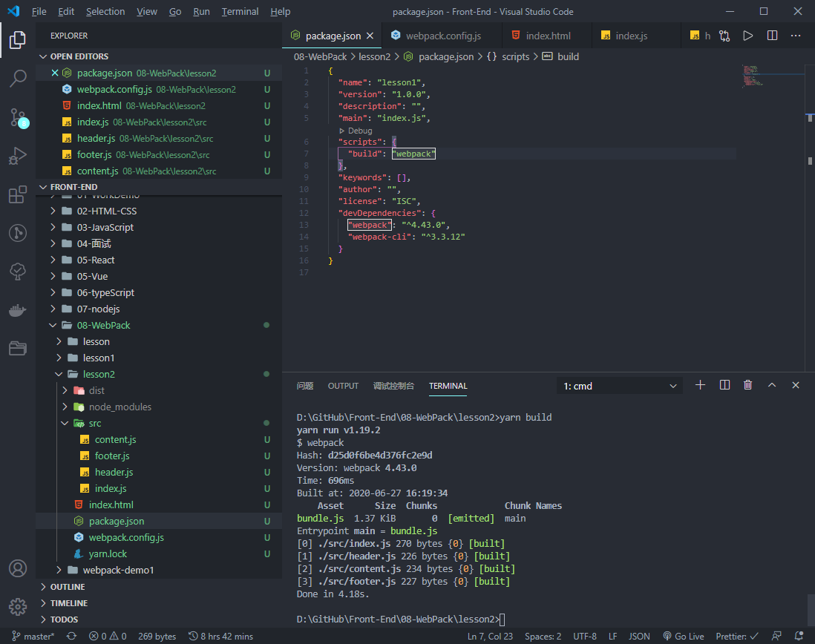Open the Manage gear menu
The height and width of the screenshot is (644, 815).
[x=18, y=606]
